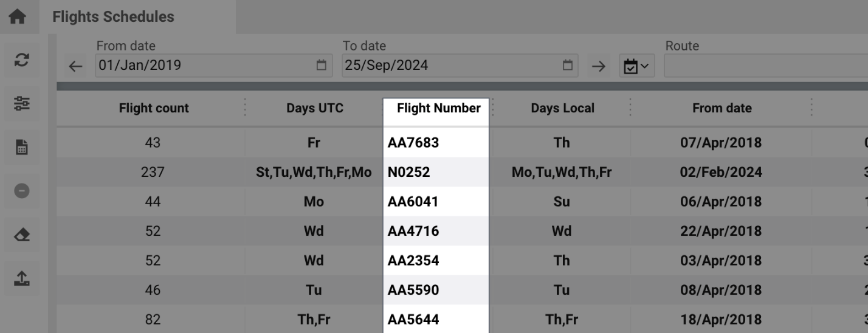The width and height of the screenshot is (868, 333).
Task: Open From date calendar picker
Action: click(322, 66)
